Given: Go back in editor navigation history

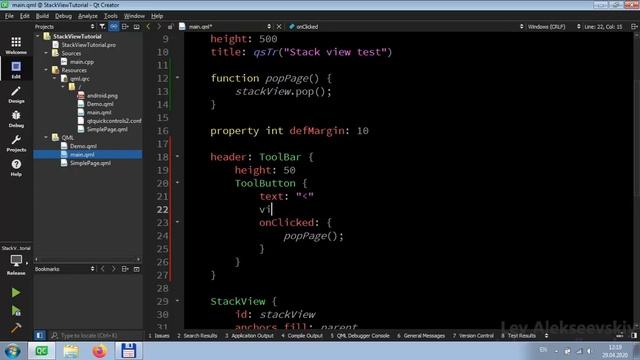Looking at the screenshot, I should click(148, 27).
